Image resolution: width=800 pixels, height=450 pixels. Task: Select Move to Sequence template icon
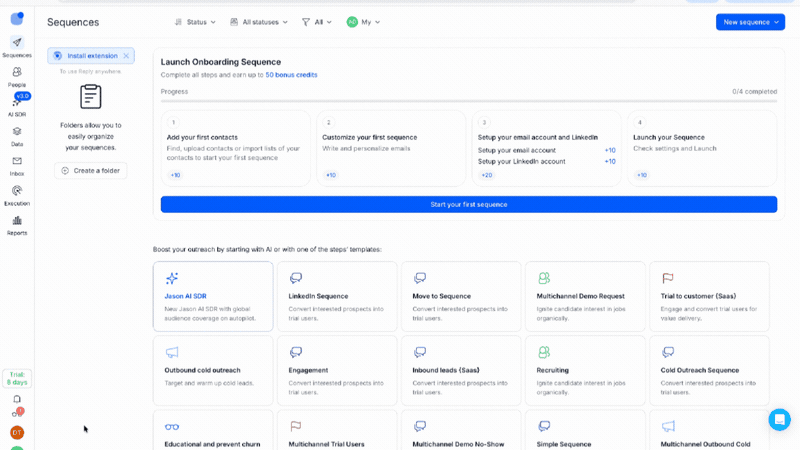[x=420, y=278]
